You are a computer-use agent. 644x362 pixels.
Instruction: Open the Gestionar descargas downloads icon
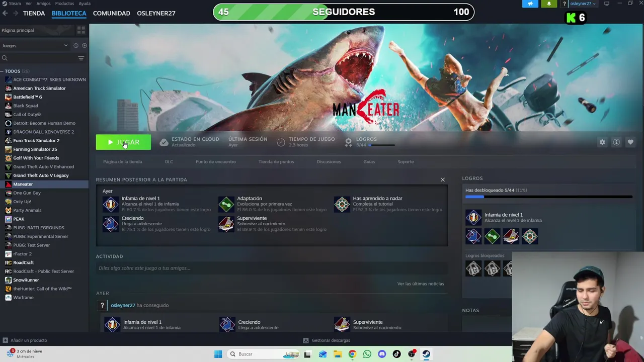point(305,340)
